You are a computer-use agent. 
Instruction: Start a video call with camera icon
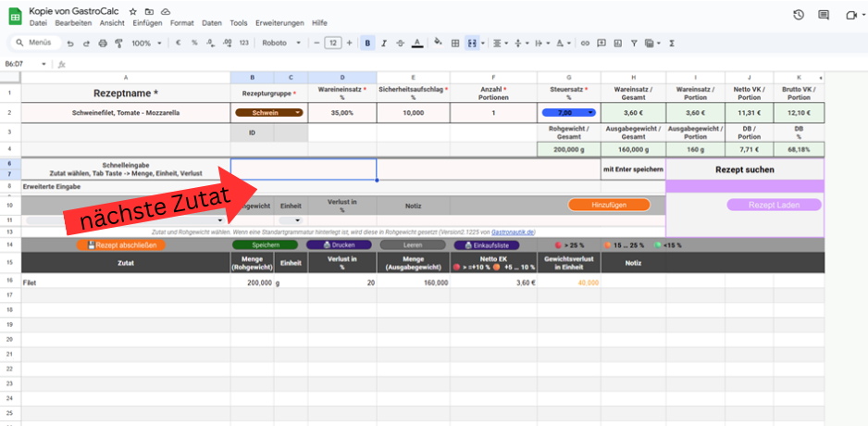point(851,15)
